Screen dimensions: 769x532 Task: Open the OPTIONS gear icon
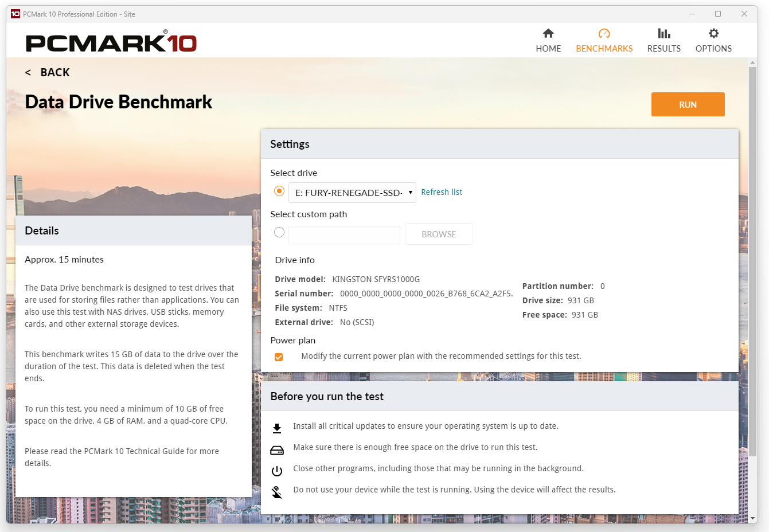pyautogui.click(x=713, y=33)
